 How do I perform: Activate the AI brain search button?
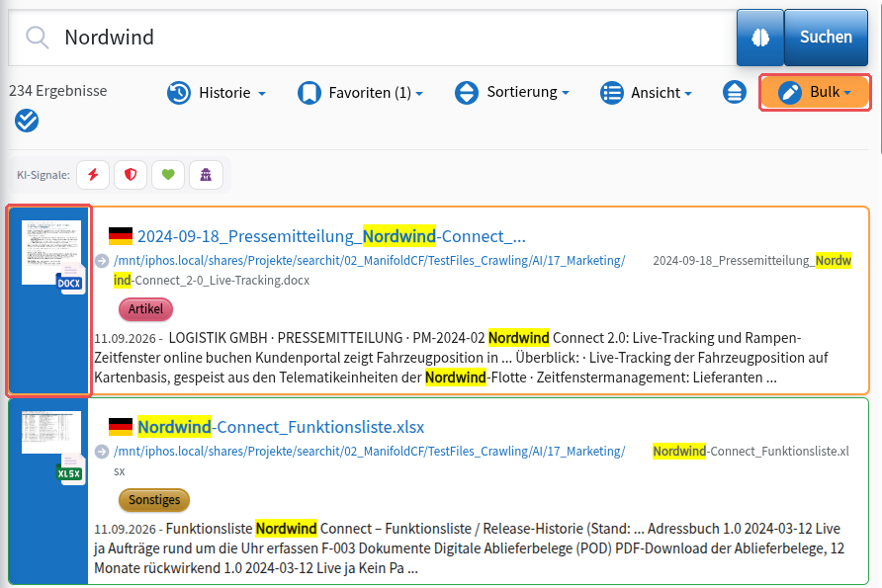coord(760,38)
